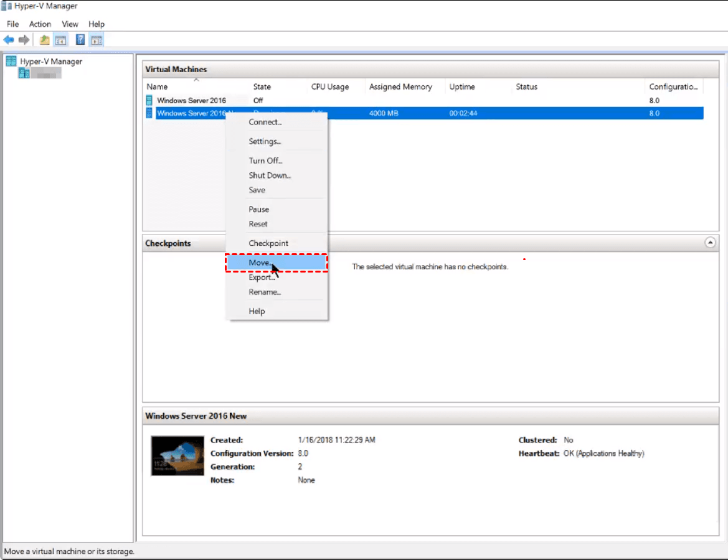Click the Off state cell
Screen dimensions: 728x560
pos(258,101)
